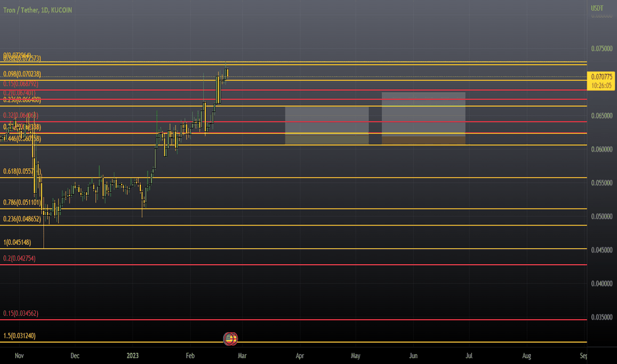This screenshot has height=364, width=617.
Task: Click 0.050000 on the price axis
Action: tap(602, 216)
